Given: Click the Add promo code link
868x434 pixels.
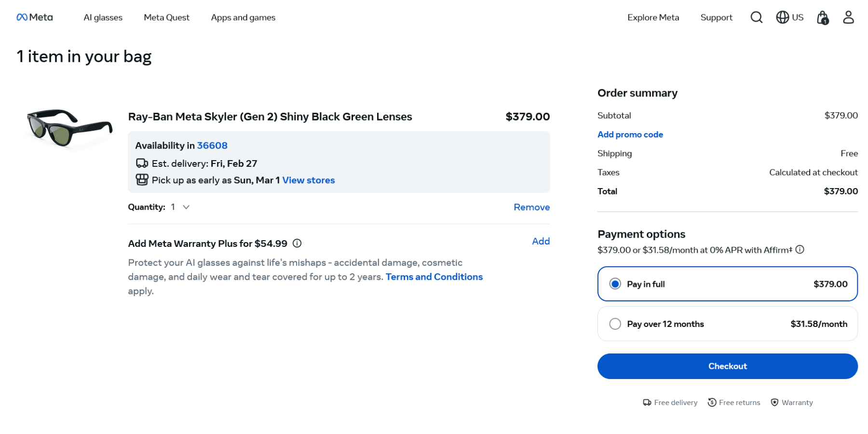Looking at the screenshot, I should tap(630, 134).
